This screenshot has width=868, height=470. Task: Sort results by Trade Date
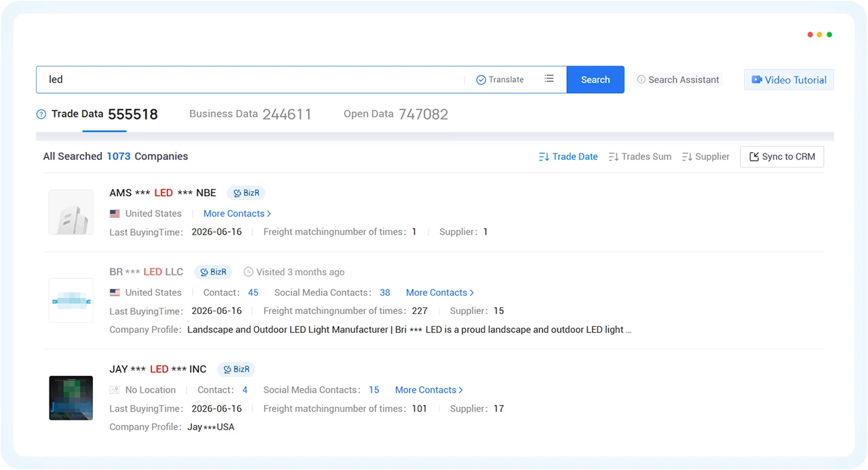tap(568, 157)
